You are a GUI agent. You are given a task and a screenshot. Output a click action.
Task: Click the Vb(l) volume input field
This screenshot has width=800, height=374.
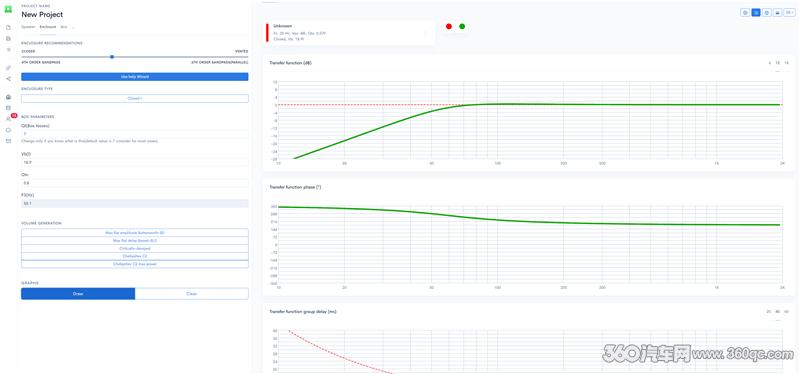(x=135, y=162)
